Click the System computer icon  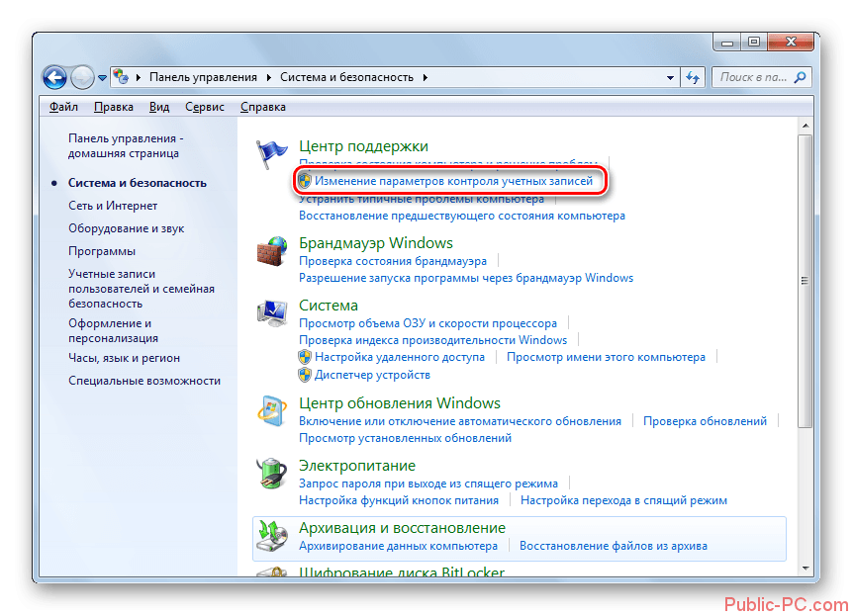pyautogui.click(x=272, y=314)
